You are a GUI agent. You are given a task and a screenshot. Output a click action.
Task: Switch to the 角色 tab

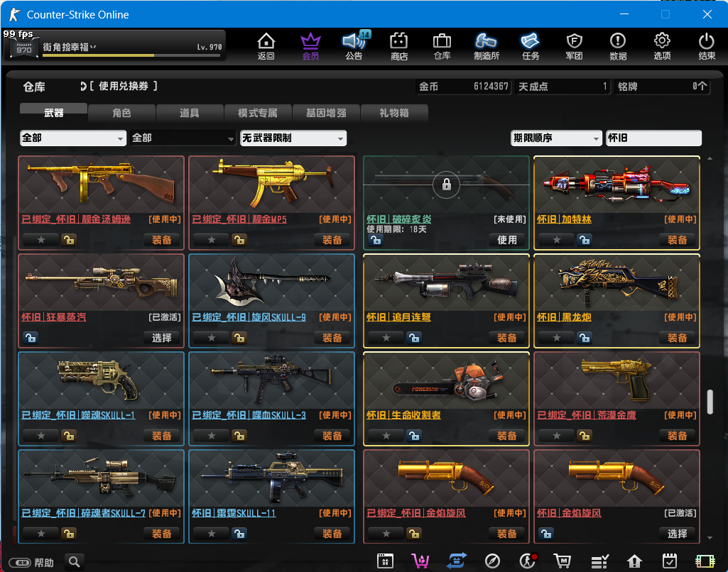(121, 113)
